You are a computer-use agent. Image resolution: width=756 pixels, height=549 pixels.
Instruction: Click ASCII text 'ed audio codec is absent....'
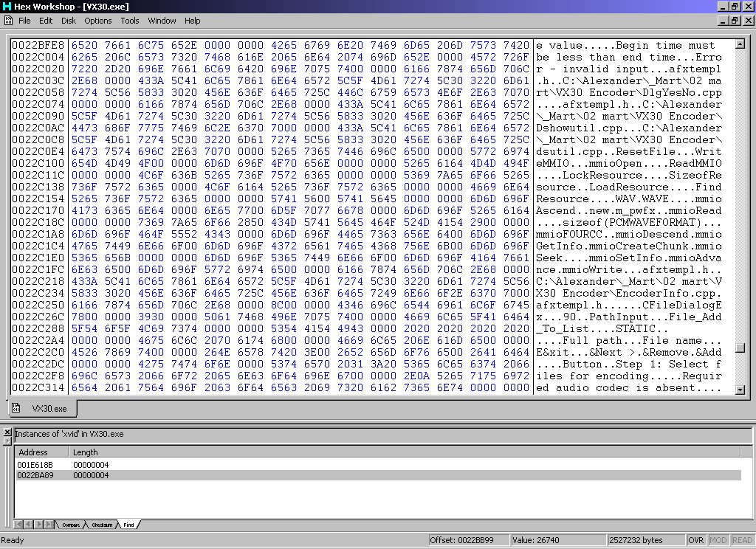click(x=629, y=387)
